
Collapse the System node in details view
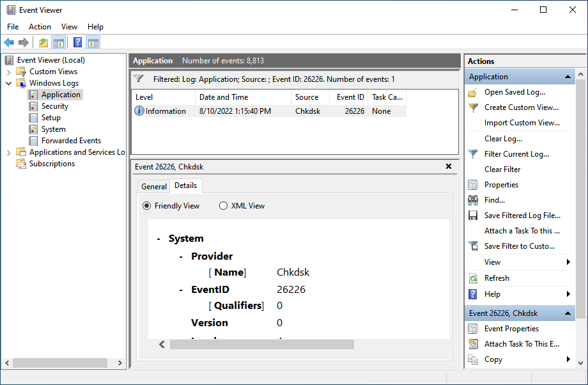click(x=159, y=239)
